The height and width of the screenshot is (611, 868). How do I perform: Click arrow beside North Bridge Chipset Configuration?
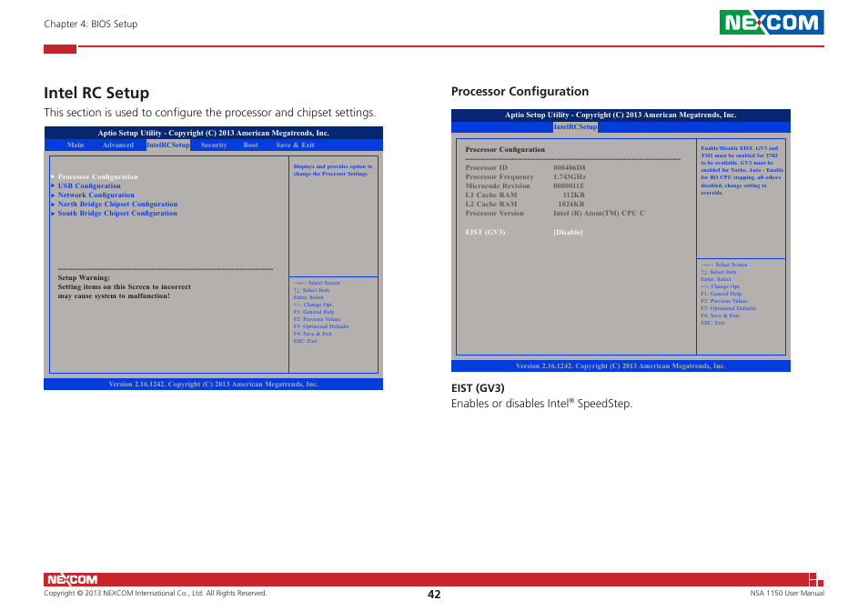53,204
